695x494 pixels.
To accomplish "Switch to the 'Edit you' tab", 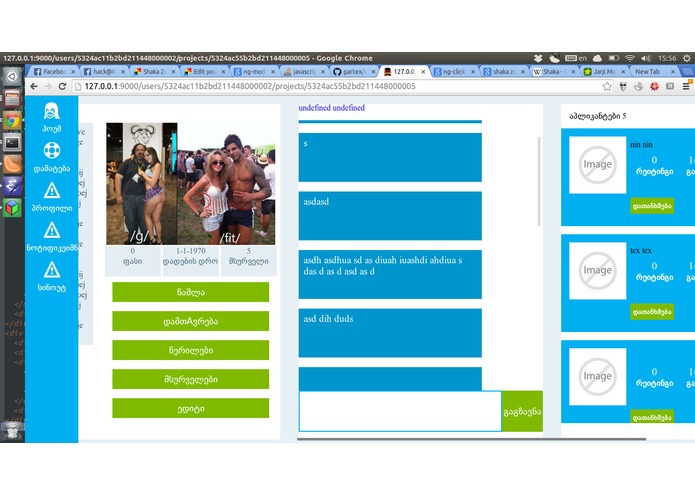I will [204, 71].
